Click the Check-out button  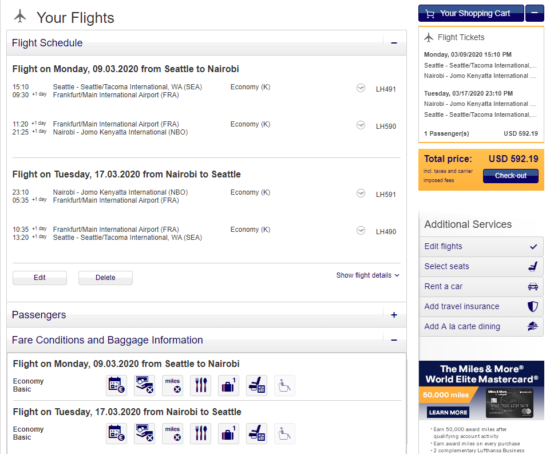point(510,176)
